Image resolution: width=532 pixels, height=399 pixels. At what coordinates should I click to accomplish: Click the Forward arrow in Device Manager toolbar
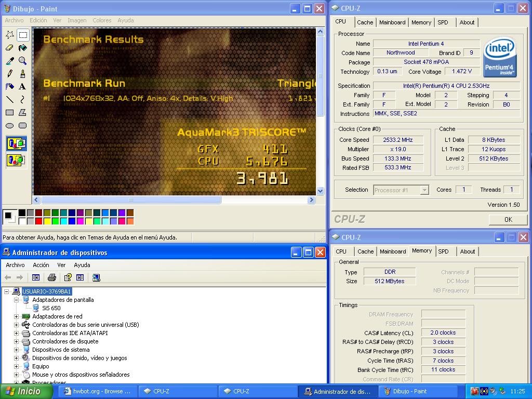click(x=20, y=277)
